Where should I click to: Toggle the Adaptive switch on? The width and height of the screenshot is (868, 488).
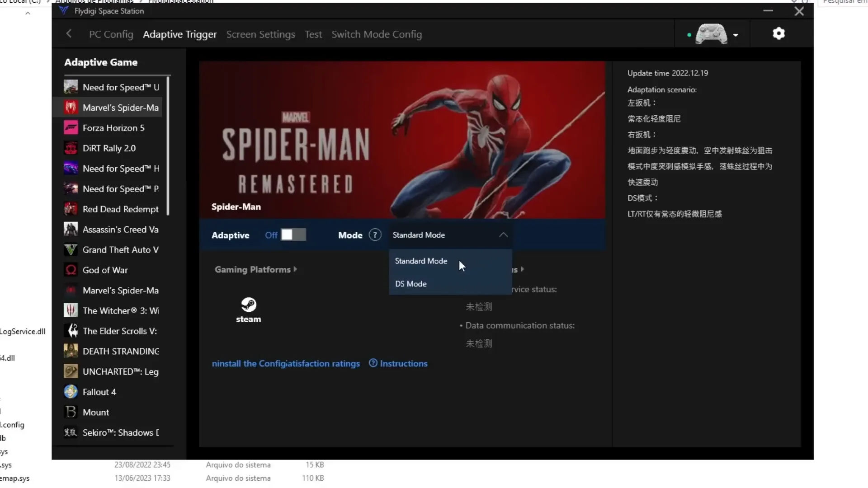pyautogui.click(x=293, y=235)
